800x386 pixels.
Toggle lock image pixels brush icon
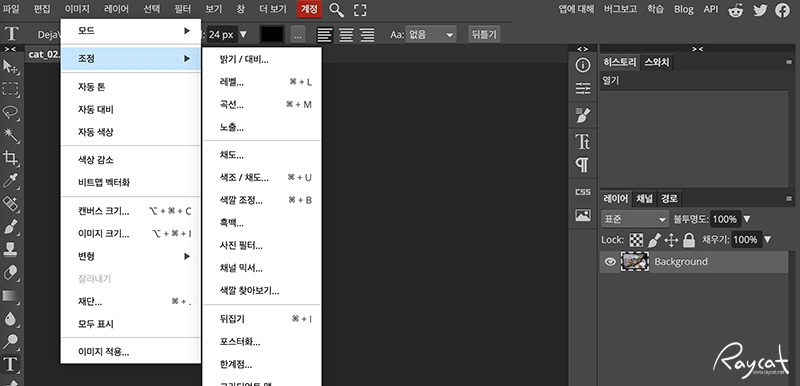pyautogui.click(x=654, y=240)
